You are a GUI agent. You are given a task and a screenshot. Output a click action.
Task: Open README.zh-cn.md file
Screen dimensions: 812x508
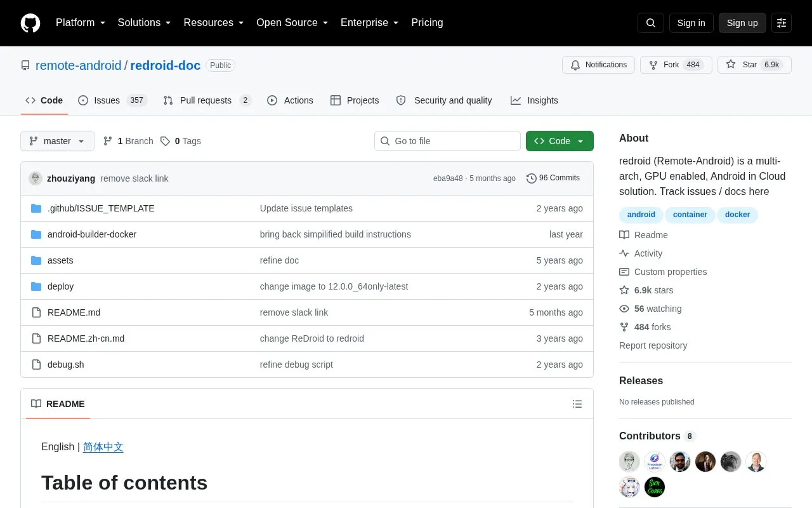click(x=86, y=338)
